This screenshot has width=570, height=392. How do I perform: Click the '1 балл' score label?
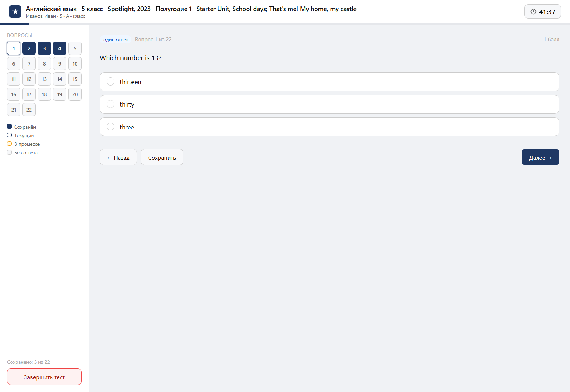pos(551,40)
